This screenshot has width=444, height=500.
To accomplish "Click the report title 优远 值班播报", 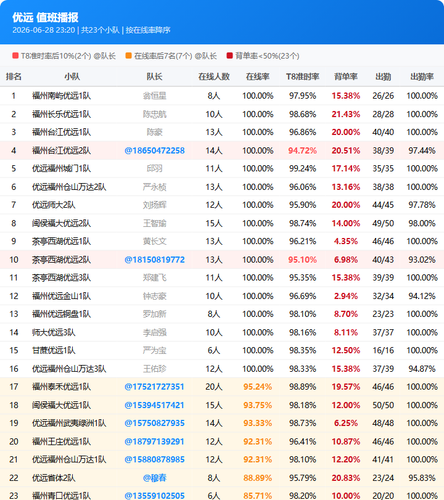I will tap(45, 17).
